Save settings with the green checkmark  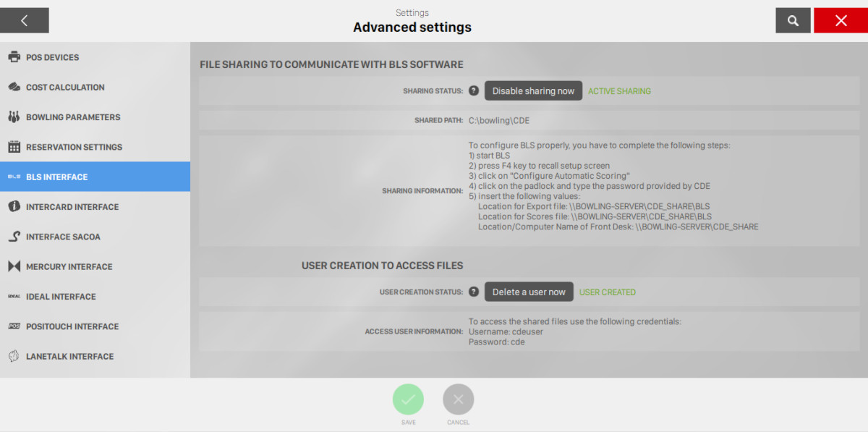408,399
